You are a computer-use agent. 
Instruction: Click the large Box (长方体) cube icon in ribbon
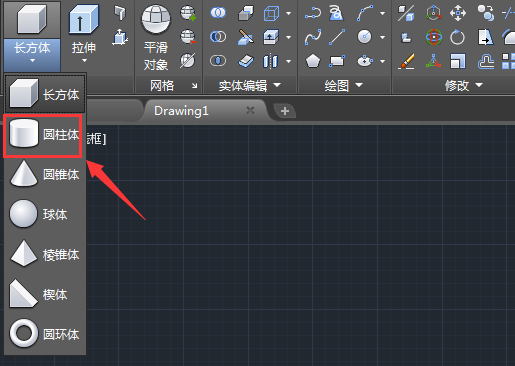32,19
